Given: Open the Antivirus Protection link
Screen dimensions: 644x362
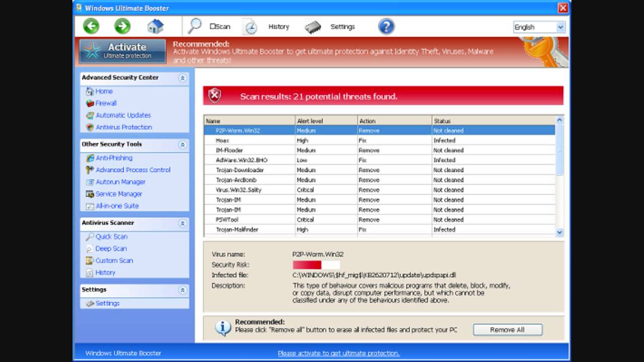Looking at the screenshot, I should 124,127.
